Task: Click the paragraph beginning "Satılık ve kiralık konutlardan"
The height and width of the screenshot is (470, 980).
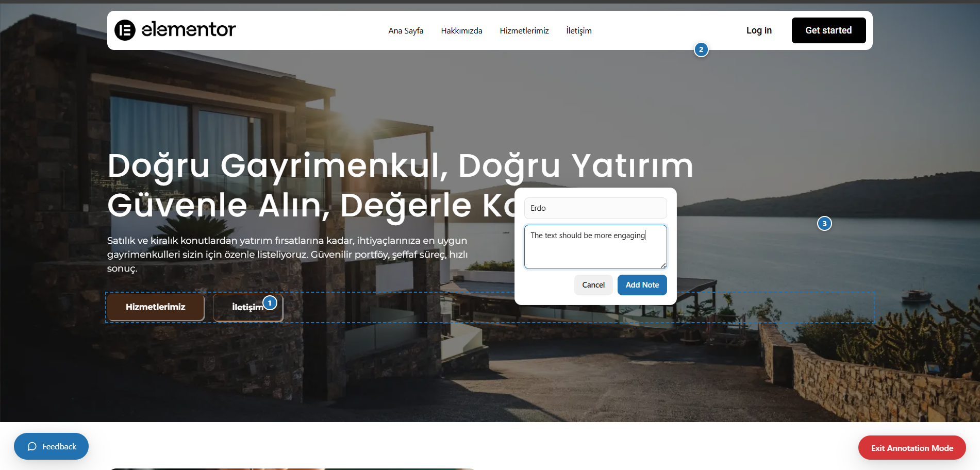Action: coord(288,255)
